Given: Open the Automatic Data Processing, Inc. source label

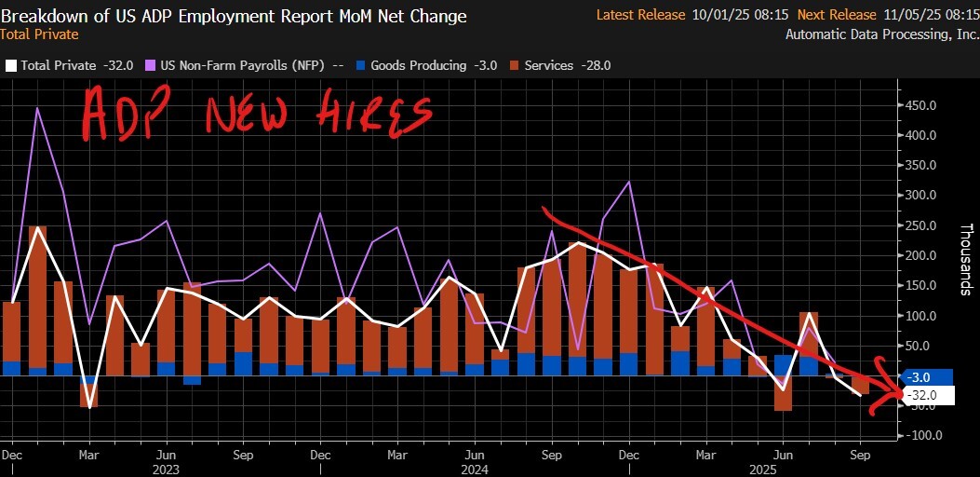Looking at the screenshot, I should [881, 34].
